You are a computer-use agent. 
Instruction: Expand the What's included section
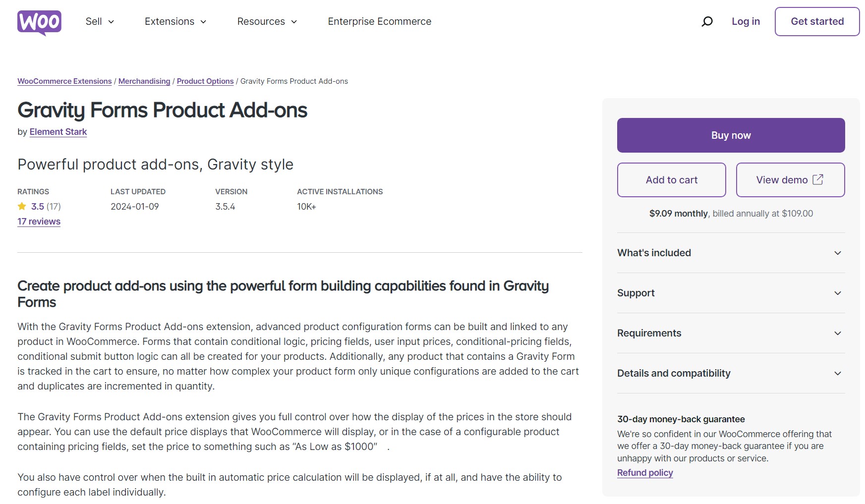(x=731, y=253)
